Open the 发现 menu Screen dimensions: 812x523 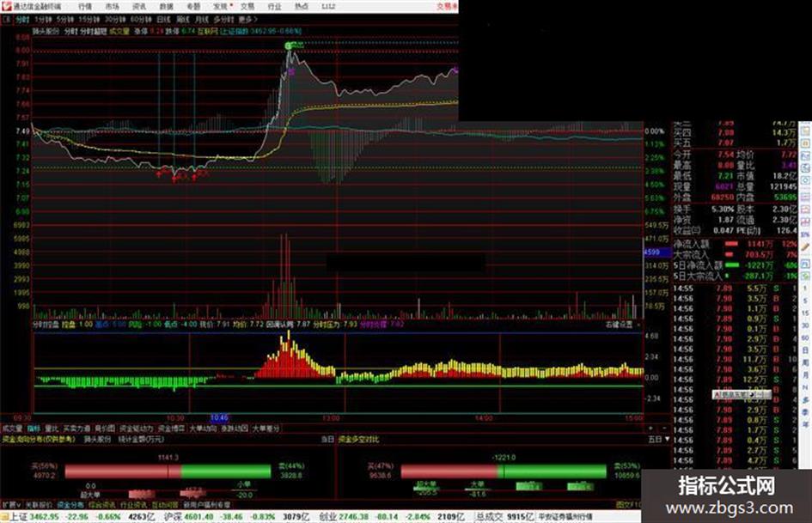click(220, 7)
